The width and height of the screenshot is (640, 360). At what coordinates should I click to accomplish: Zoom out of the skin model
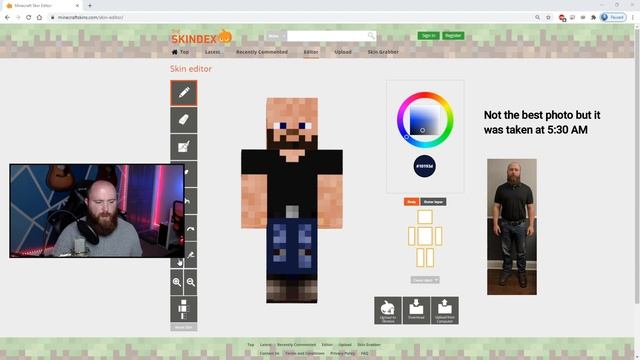pos(191,282)
